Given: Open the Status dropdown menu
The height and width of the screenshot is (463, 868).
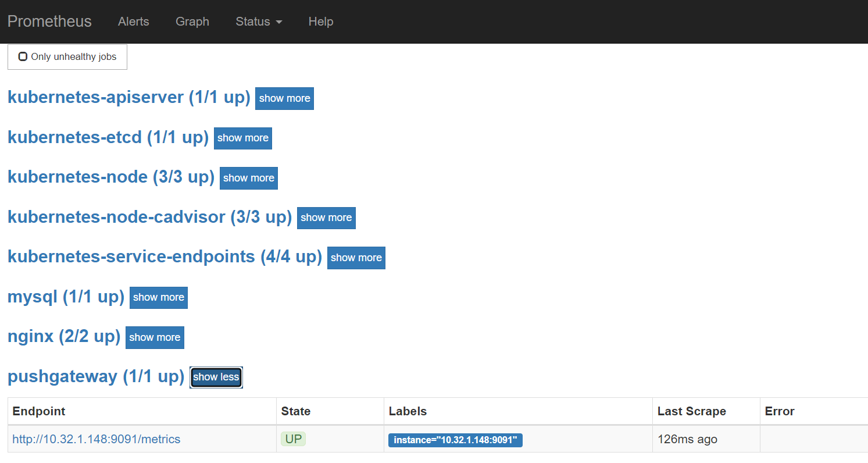Looking at the screenshot, I should point(259,22).
